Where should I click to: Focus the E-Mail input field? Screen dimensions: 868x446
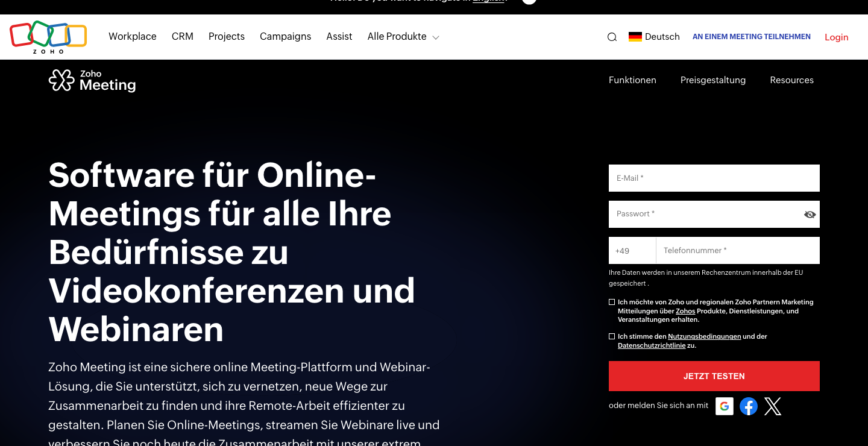point(714,178)
